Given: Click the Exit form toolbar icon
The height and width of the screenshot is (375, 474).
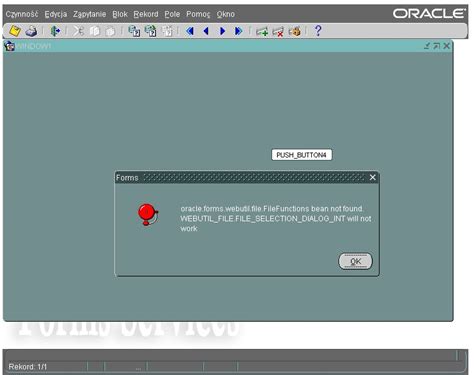Looking at the screenshot, I should (x=55, y=31).
